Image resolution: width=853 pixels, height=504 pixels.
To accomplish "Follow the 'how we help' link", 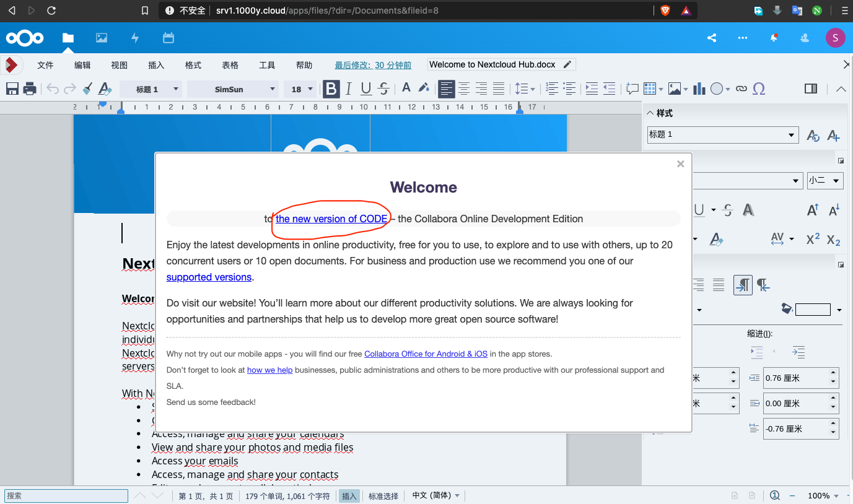I will click(x=269, y=370).
